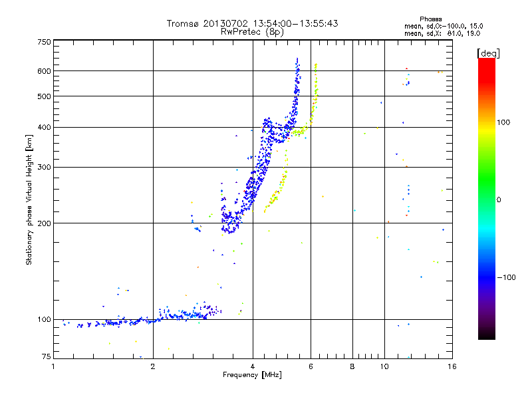The width and height of the screenshot is (532, 399).
Task: Click the "Frequency [MHz]" axis label
Action: click(x=252, y=375)
